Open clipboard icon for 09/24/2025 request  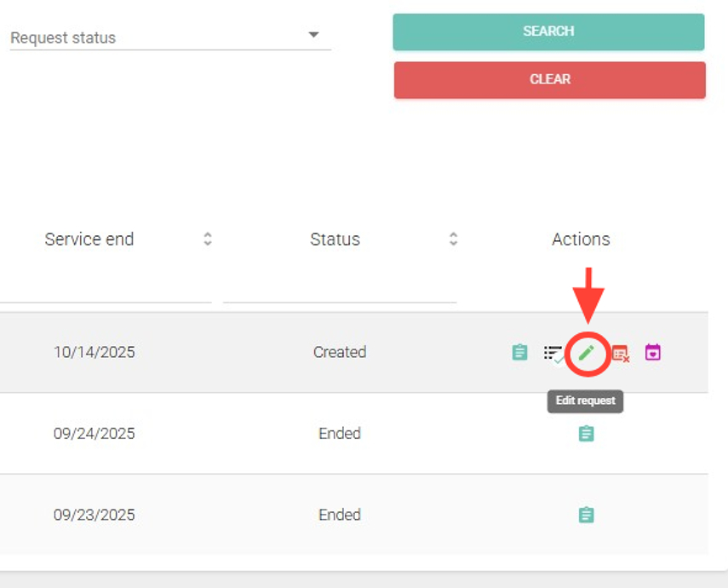(x=586, y=434)
